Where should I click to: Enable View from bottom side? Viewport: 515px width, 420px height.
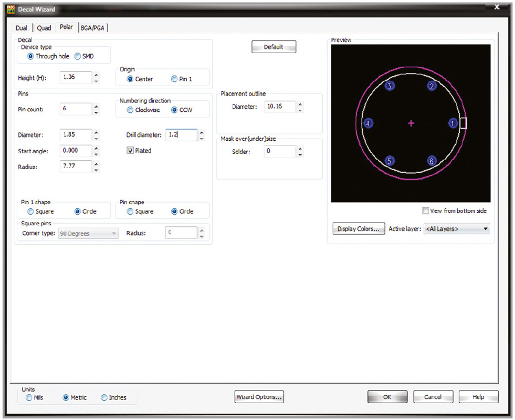click(425, 211)
